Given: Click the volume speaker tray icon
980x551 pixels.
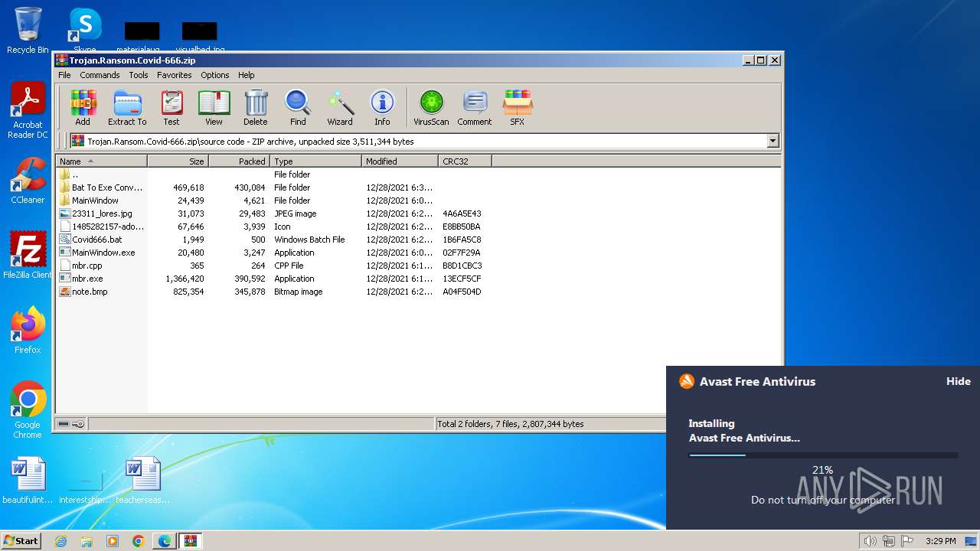Looking at the screenshot, I should tap(870, 541).
